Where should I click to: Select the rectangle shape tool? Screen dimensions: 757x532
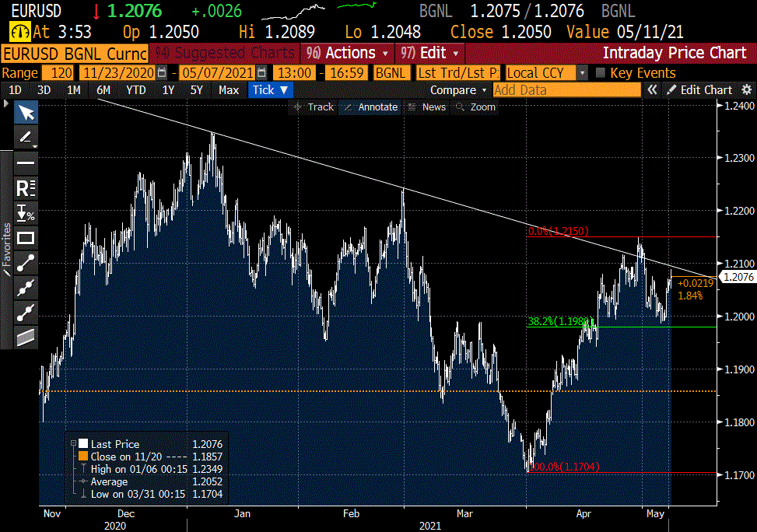tap(26, 237)
